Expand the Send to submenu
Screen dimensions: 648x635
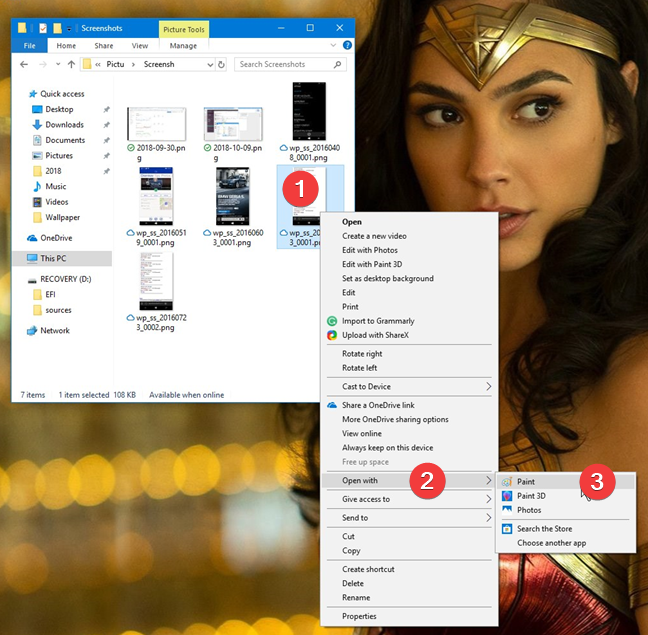[488, 518]
